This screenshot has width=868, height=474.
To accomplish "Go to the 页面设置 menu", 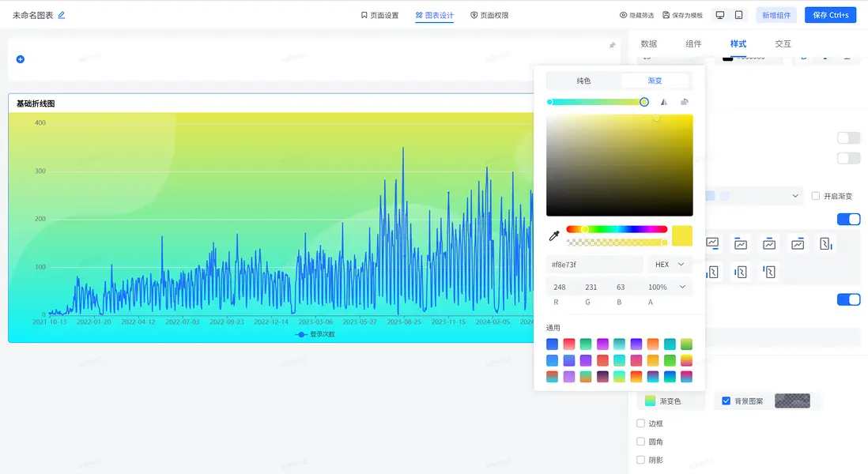I will click(379, 15).
